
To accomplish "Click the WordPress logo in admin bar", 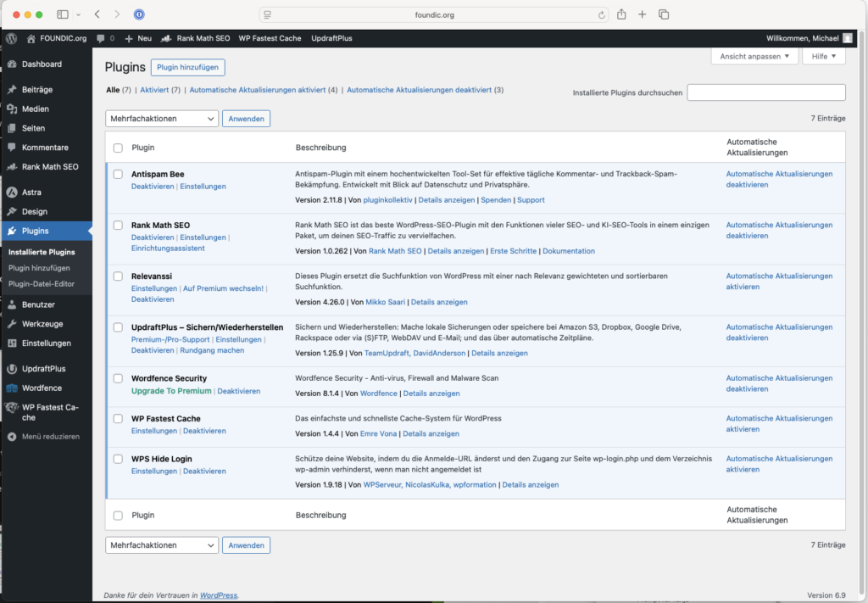I will 11,38.
